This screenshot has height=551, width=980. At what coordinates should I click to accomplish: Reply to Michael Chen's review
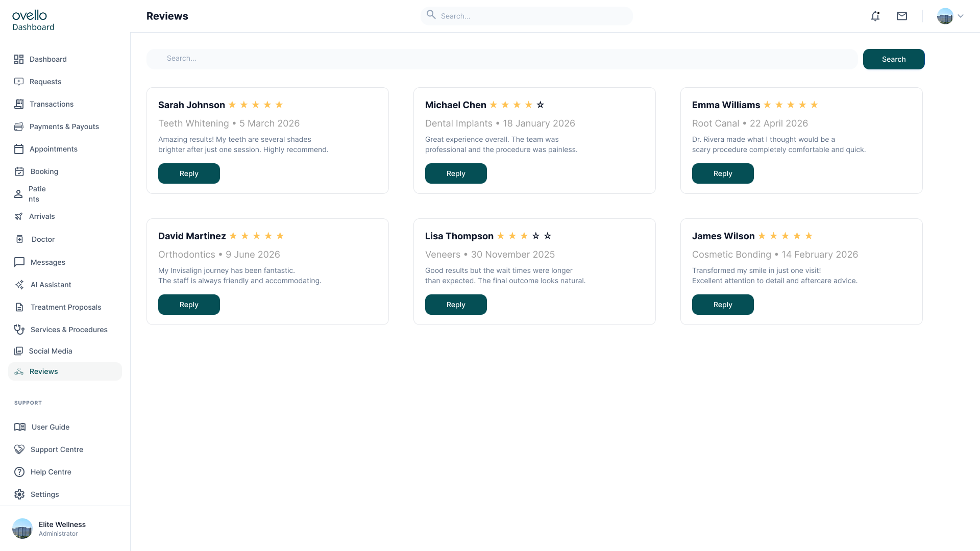456,173
